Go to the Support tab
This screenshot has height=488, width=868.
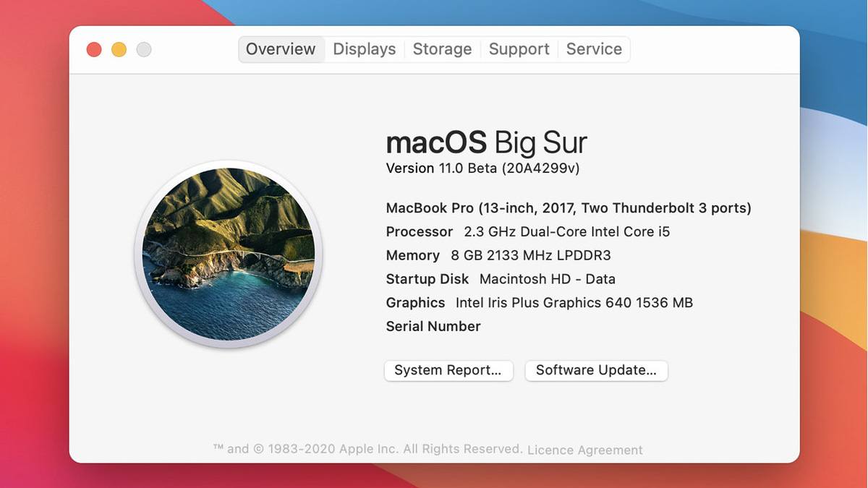[519, 49]
